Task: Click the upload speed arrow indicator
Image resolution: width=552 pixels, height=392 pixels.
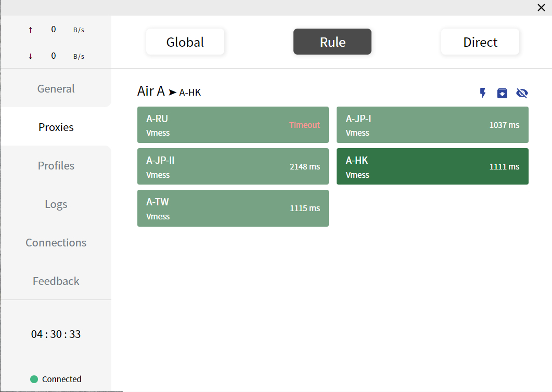Action: coord(30,30)
